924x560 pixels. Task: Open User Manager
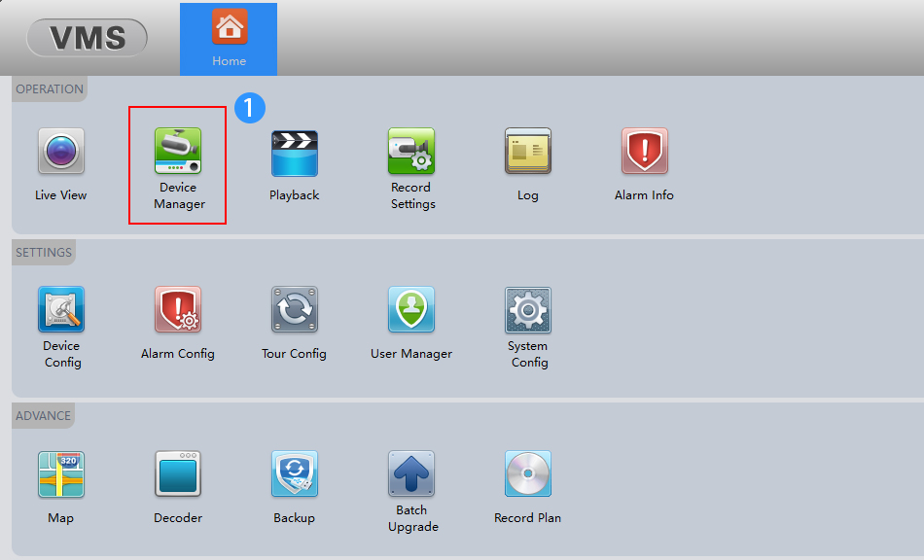[x=411, y=310]
